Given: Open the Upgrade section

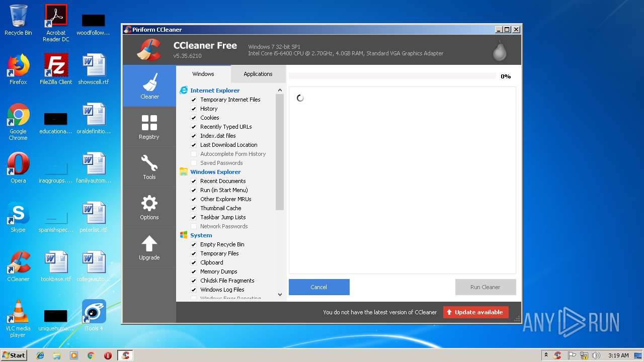Looking at the screenshot, I should pyautogui.click(x=149, y=247).
